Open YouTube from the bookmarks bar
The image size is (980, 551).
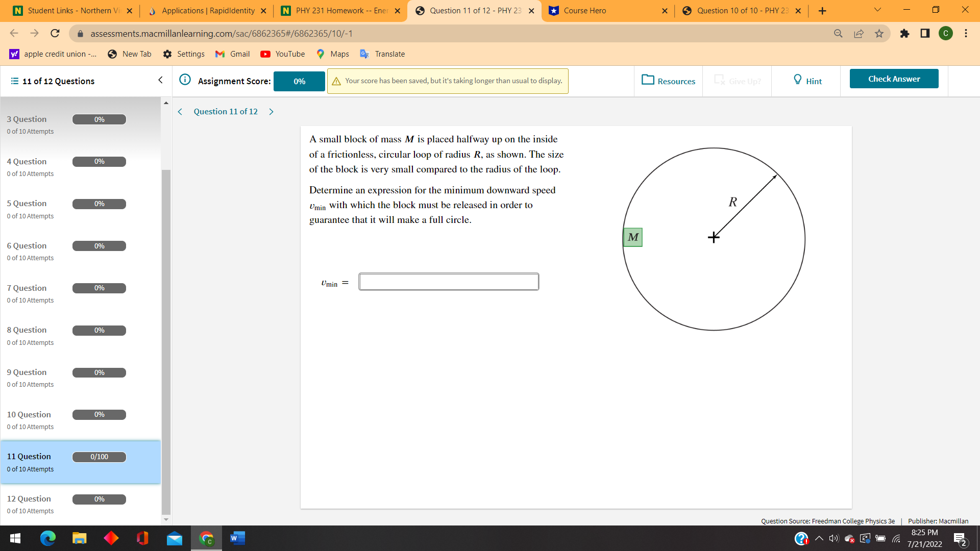tap(282, 54)
